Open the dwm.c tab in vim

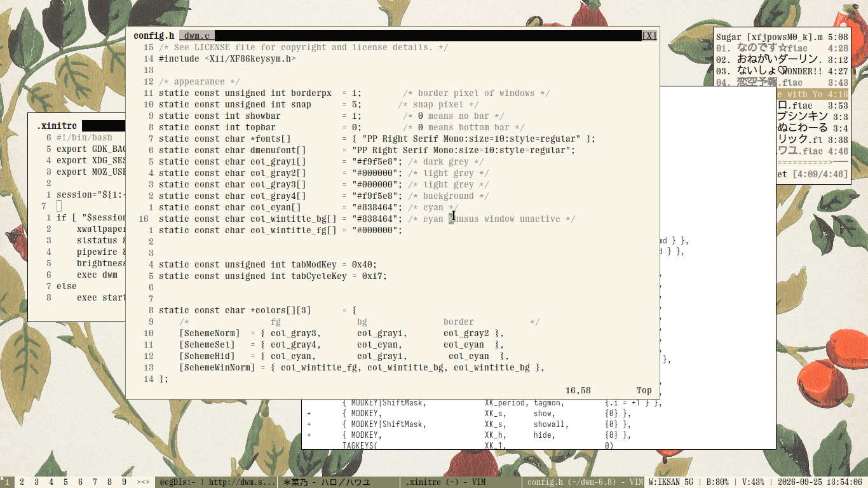tap(196, 36)
